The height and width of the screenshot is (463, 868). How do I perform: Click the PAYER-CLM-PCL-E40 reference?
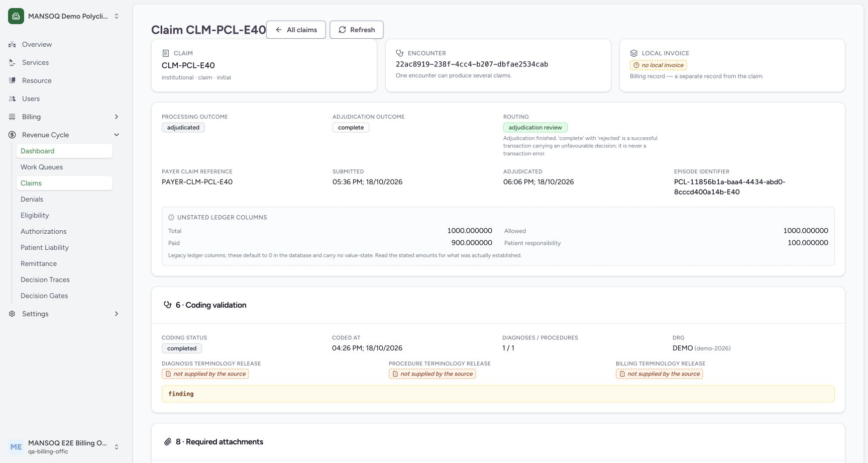[197, 182]
